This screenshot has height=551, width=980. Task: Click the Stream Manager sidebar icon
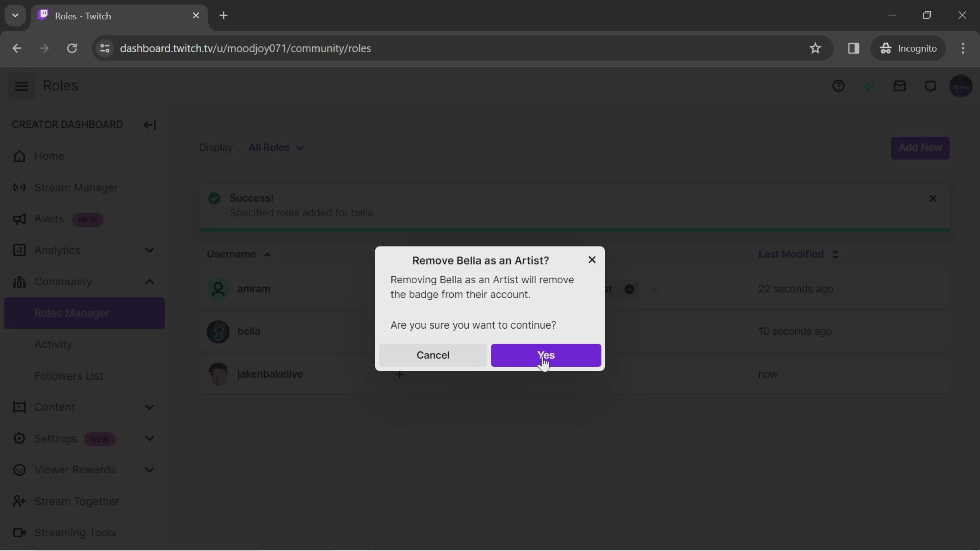tap(18, 187)
